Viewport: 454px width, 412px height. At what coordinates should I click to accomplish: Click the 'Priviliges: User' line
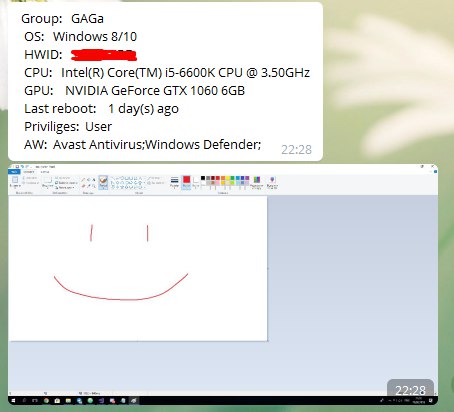(68, 127)
